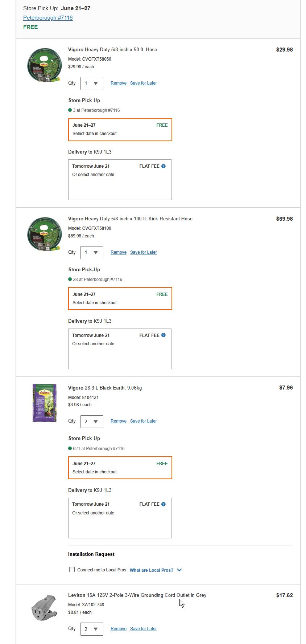Open Qty dropdown for 50 ft. hose
306x644 pixels.
92,83
